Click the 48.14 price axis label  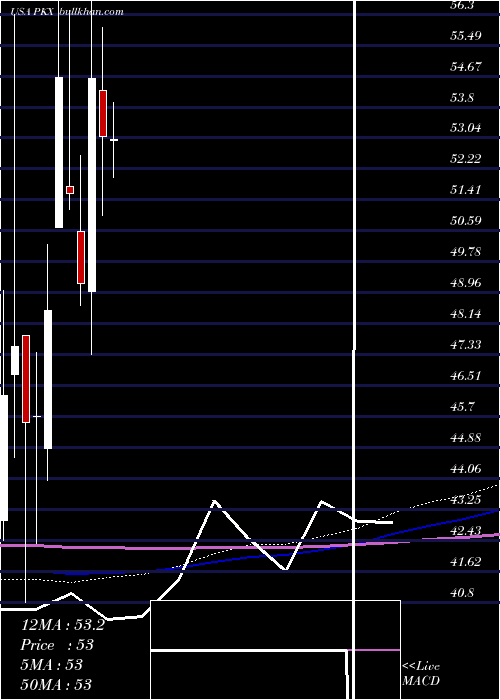[x=466, y=314]
